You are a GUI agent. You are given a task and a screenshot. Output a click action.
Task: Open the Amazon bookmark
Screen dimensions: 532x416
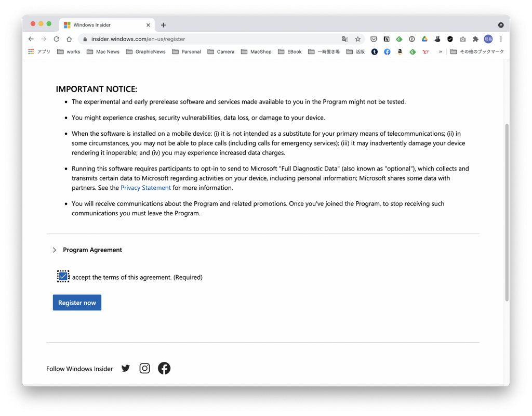[400, 51]
